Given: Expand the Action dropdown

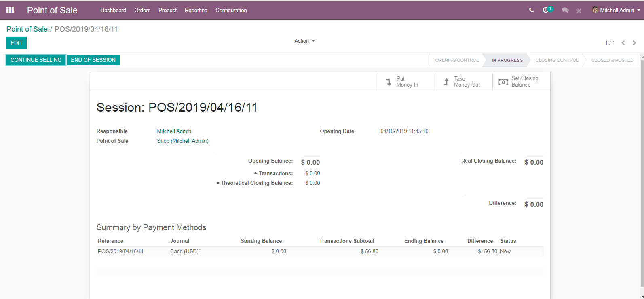Looking at the screenshot, I should 304,41.
